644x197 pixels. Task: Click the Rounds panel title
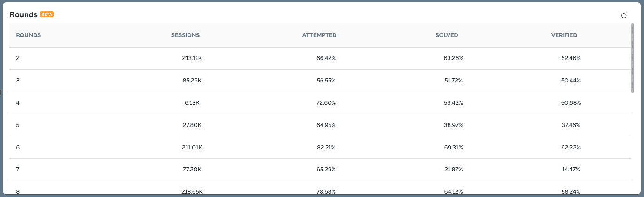pos(23,14)
